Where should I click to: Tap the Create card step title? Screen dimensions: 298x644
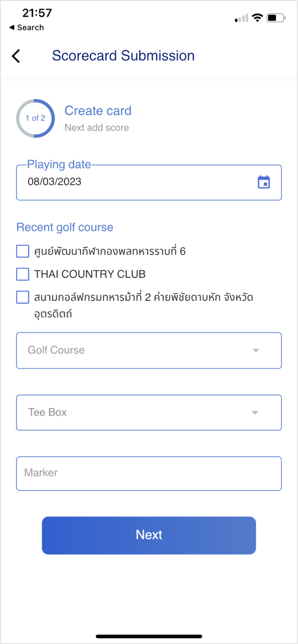pyautogui.click(x=98, y=111)
